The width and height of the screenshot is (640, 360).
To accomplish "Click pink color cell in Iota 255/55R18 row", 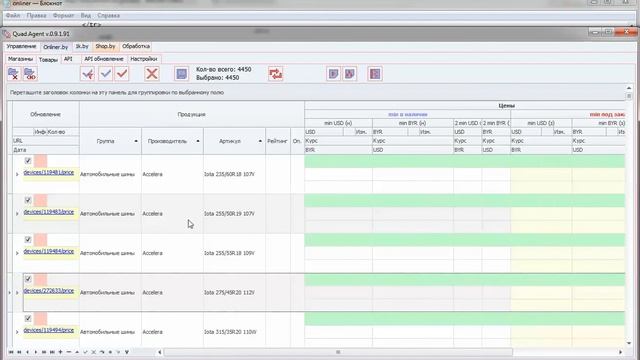I will (40, 240).
